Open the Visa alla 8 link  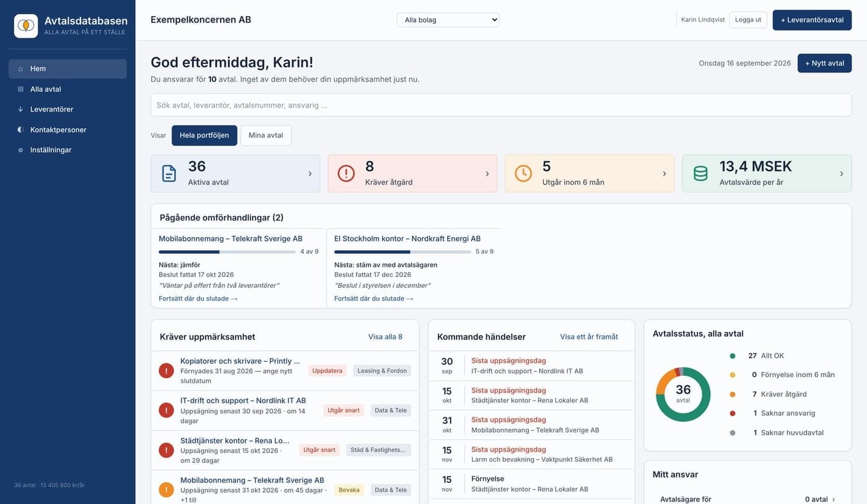[x=385, y=337]
